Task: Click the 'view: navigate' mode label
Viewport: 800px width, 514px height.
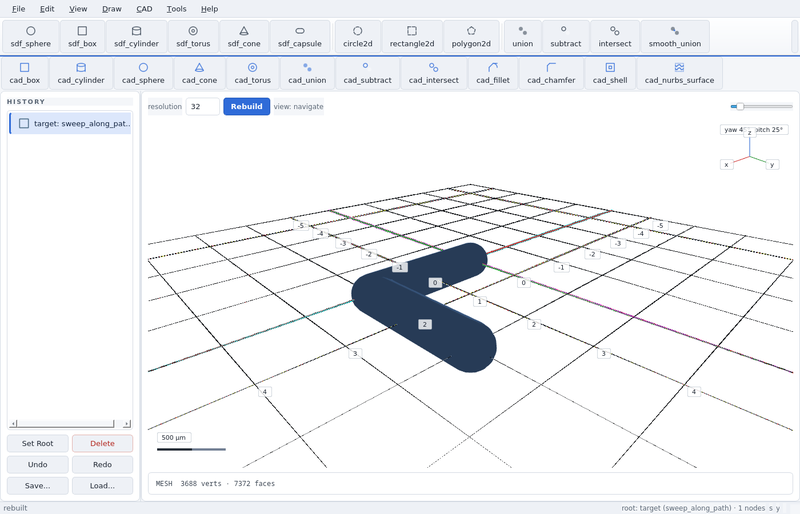Action: (x=298, y=106)
